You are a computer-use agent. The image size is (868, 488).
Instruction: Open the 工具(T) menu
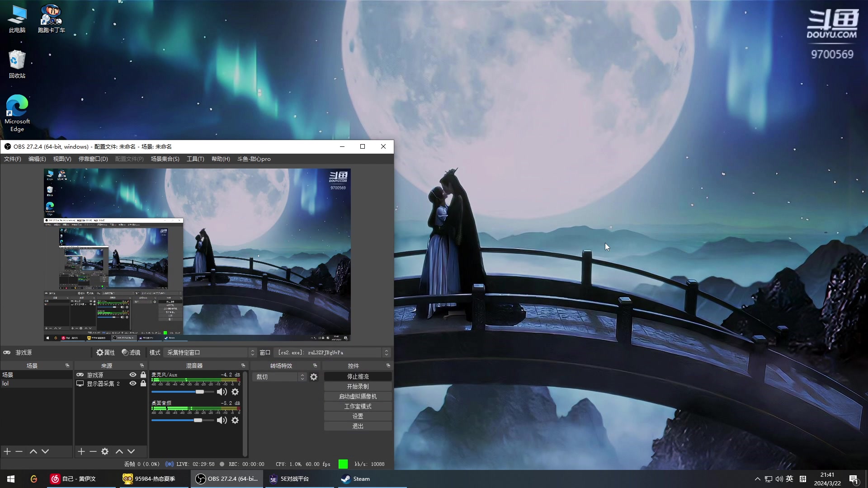[x=195, y=159]
